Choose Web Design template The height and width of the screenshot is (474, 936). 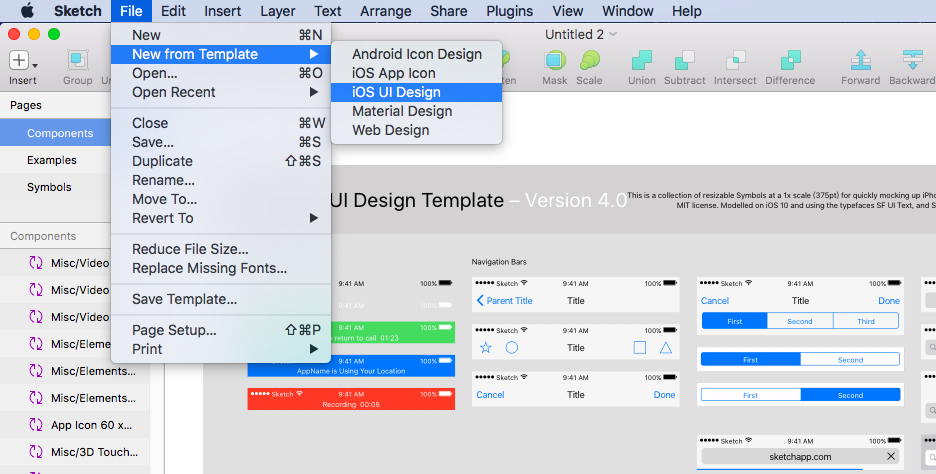coord(417,130)
